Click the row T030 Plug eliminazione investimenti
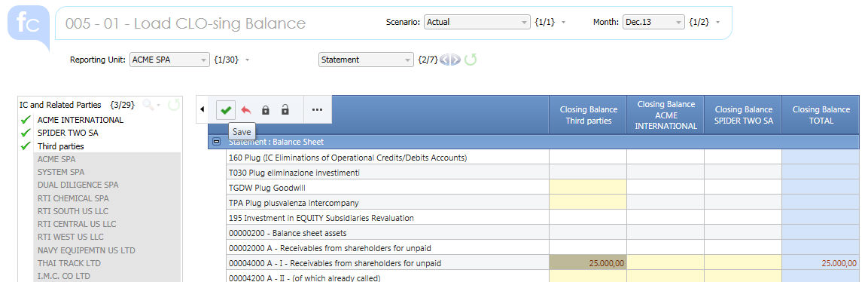 tap(388, 173)
